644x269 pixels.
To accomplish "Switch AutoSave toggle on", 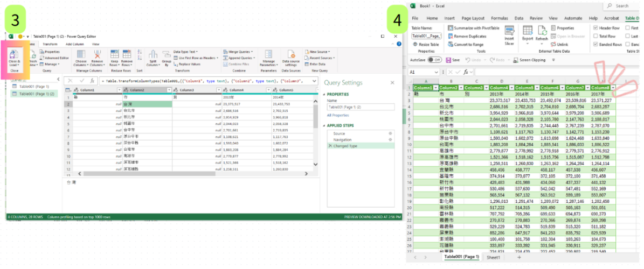I will click(x=434, y=60).
